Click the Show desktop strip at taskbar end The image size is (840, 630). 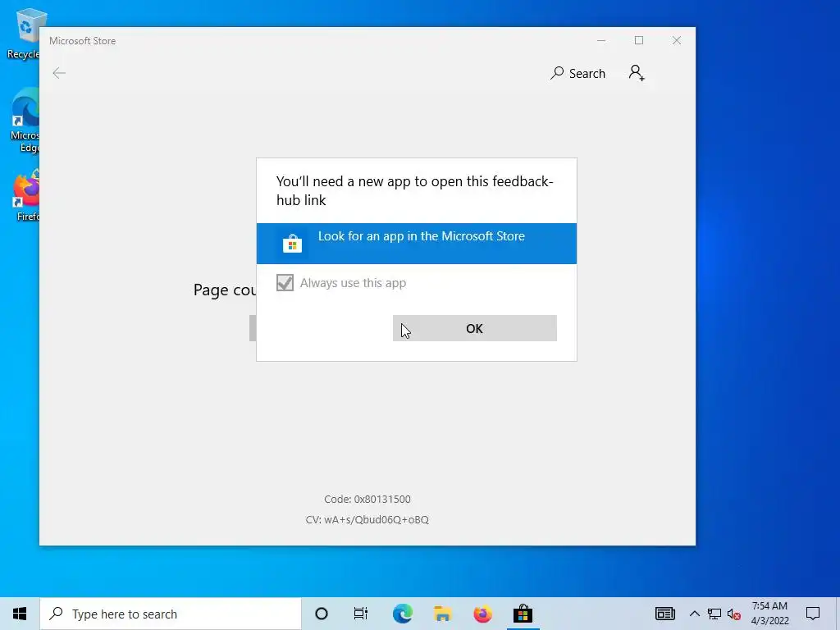pos(838,614)
